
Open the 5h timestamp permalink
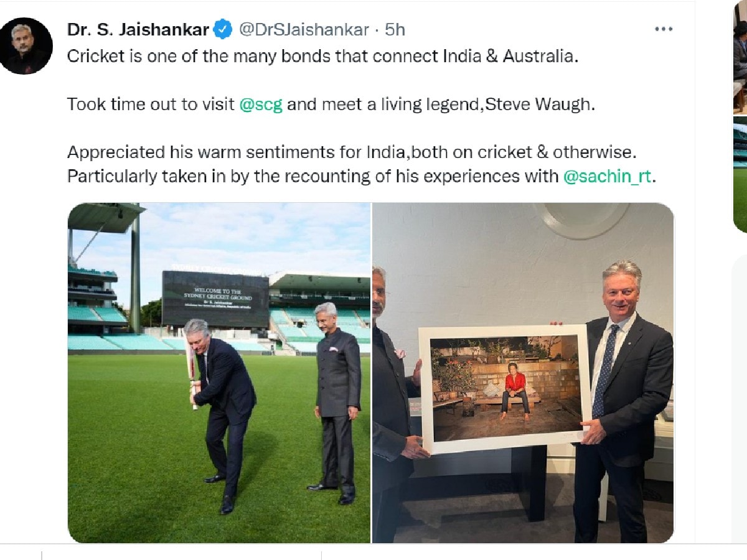point(395,29)
